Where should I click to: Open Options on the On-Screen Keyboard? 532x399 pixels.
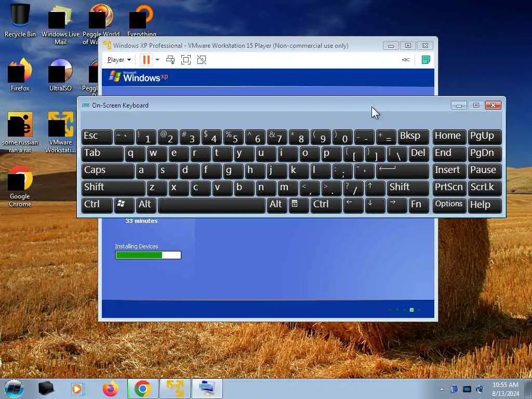click(449, 205)
